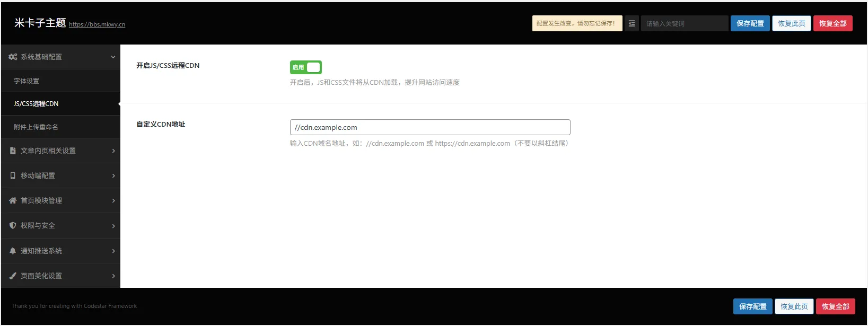
Task: Click the shield icon beside 权限与安全
Action: (x=13, y=225)
